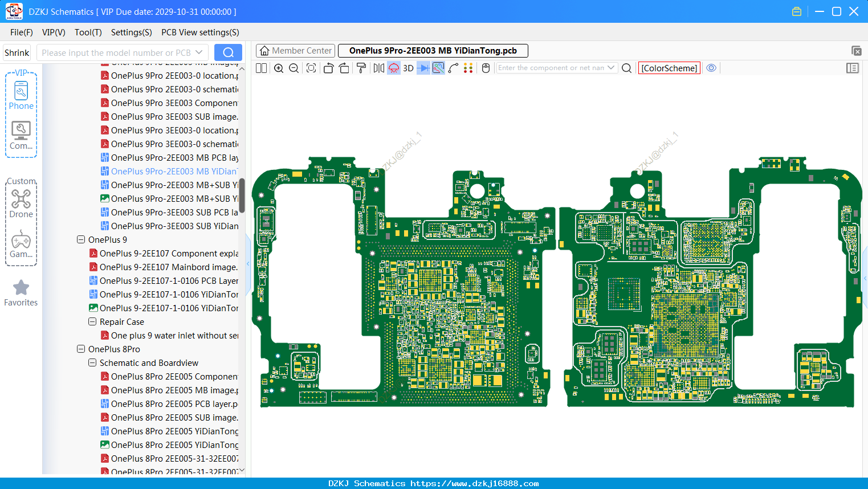Click the briefcase icon in title bar
868x489 pixels.
(797, 11)
